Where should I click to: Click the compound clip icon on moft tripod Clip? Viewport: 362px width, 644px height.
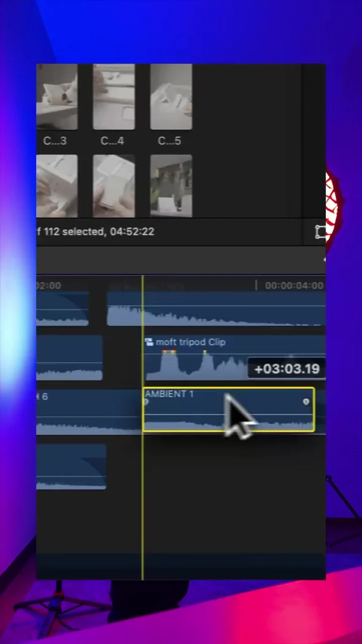tap(149, 342)
